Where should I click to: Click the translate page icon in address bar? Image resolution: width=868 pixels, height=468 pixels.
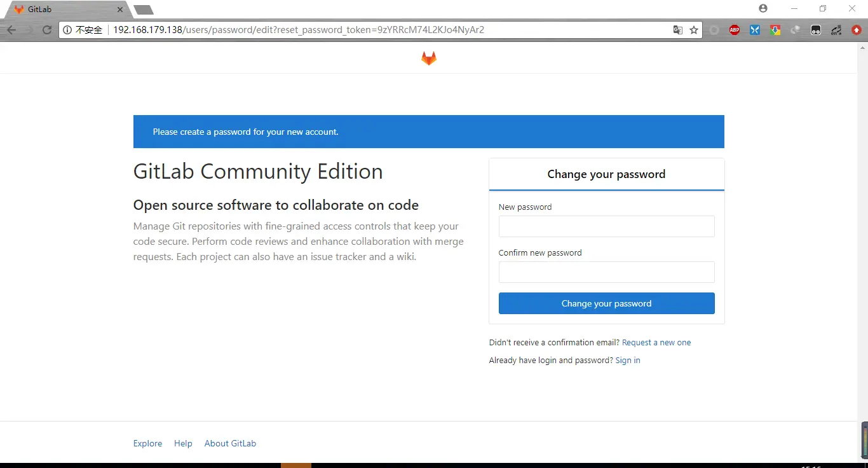pos(678,30)
